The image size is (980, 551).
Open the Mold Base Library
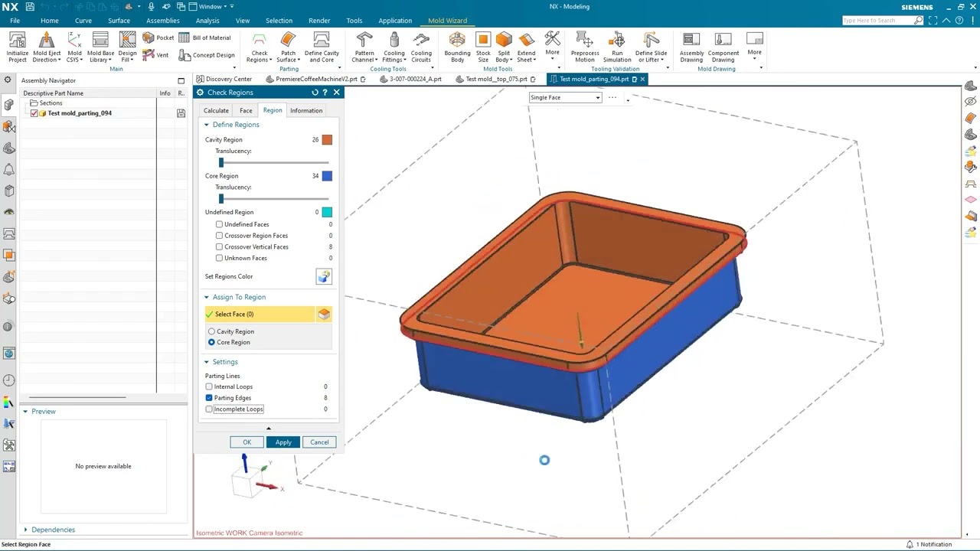(x=100, y=47)
